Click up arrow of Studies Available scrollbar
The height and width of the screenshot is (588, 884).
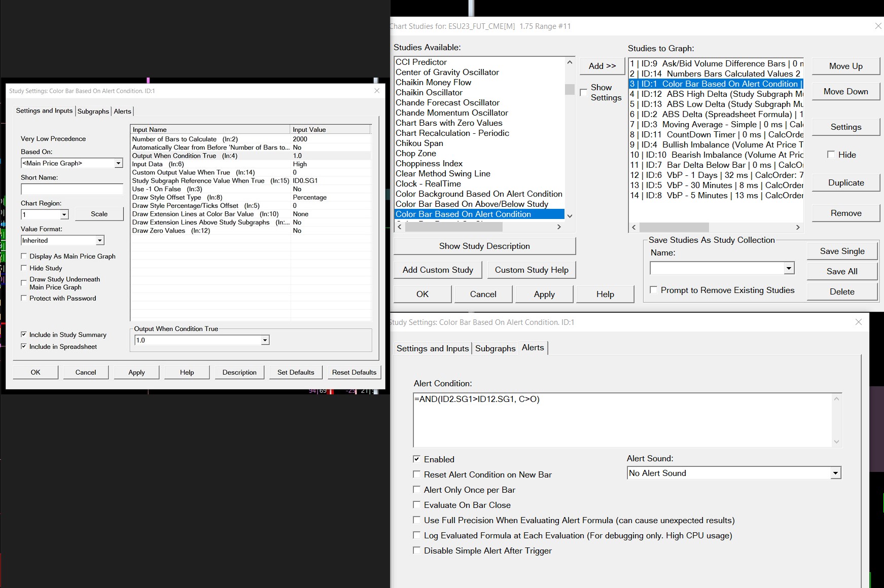click(570, 62)
